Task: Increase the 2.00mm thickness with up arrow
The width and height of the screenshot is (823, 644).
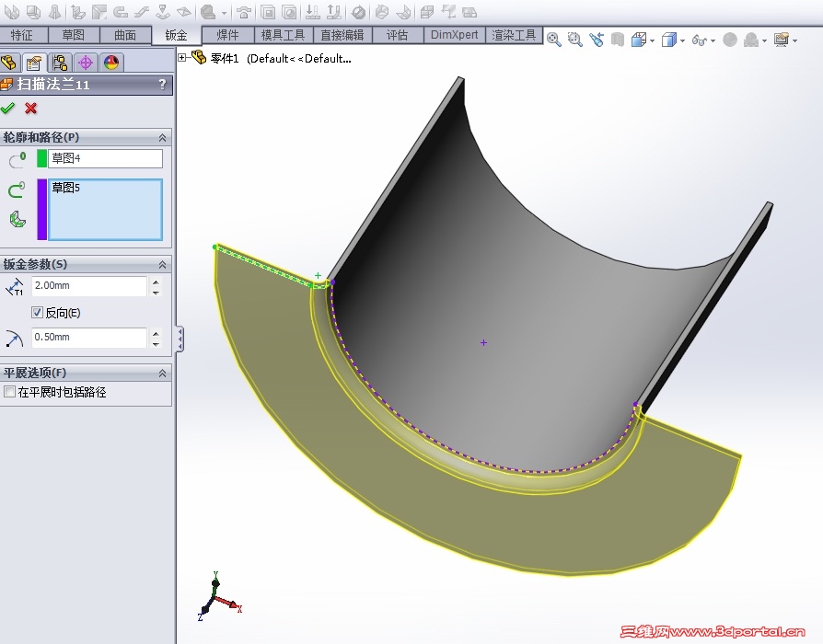Action: click(x=156, y=282)
